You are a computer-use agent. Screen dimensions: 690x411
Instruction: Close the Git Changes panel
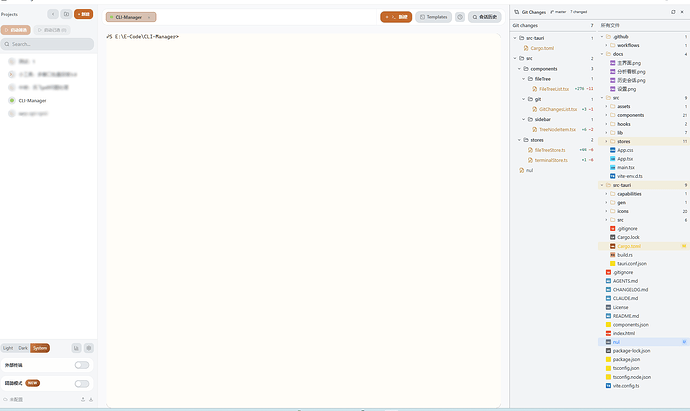pyautogui.click(x=682, y=12)
